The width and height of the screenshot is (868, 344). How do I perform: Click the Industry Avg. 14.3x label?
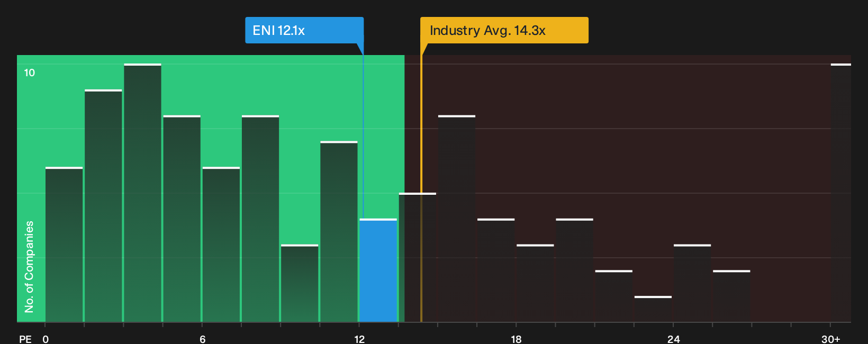[x=504, y=30]
